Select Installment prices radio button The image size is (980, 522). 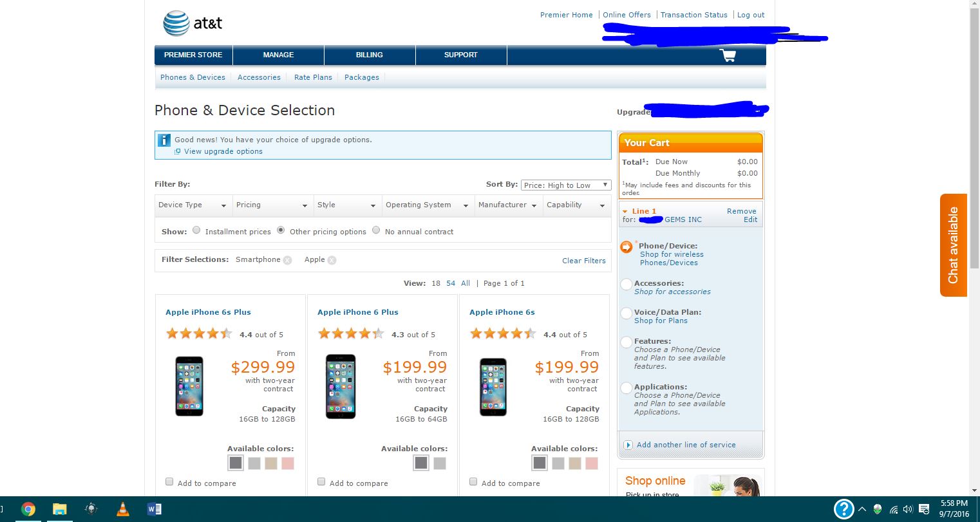(x=196, y=230)
